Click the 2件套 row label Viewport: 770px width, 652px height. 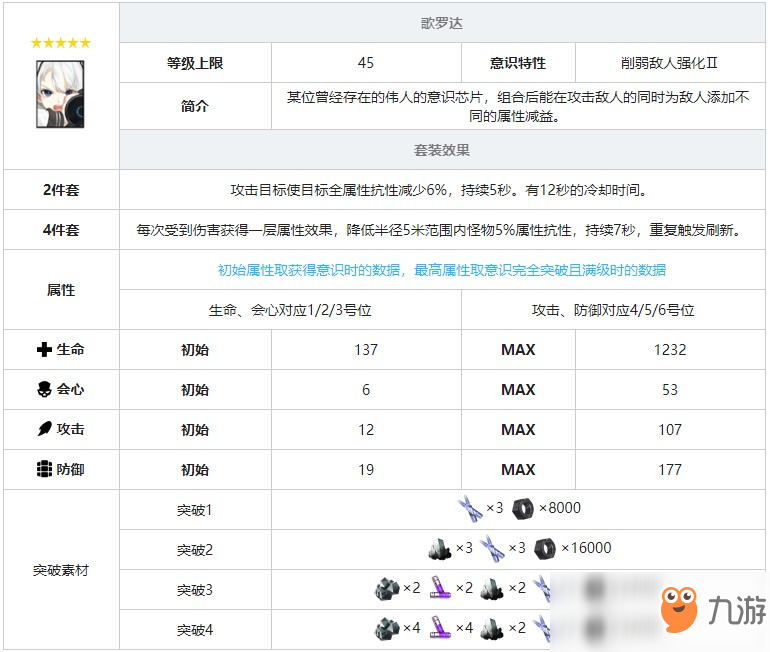pyautogui.click(x=61, y=190)
